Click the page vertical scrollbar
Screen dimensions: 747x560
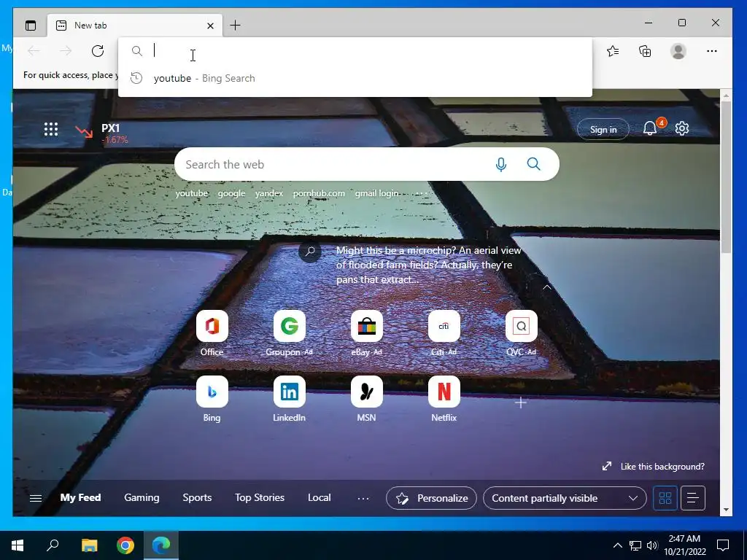pos(726,176)
